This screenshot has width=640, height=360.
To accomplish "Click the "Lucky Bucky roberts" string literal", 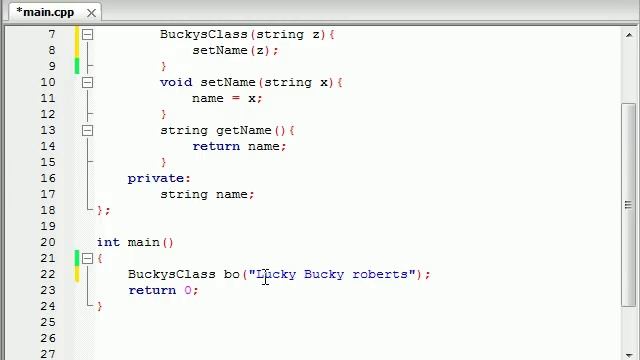I will 332,274.
